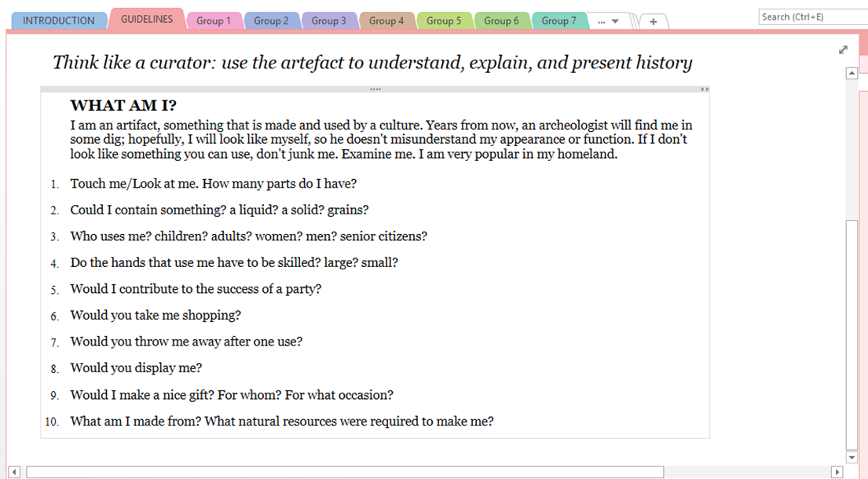
Task: Open the Group 1 section tab
Action: [214, 20]
